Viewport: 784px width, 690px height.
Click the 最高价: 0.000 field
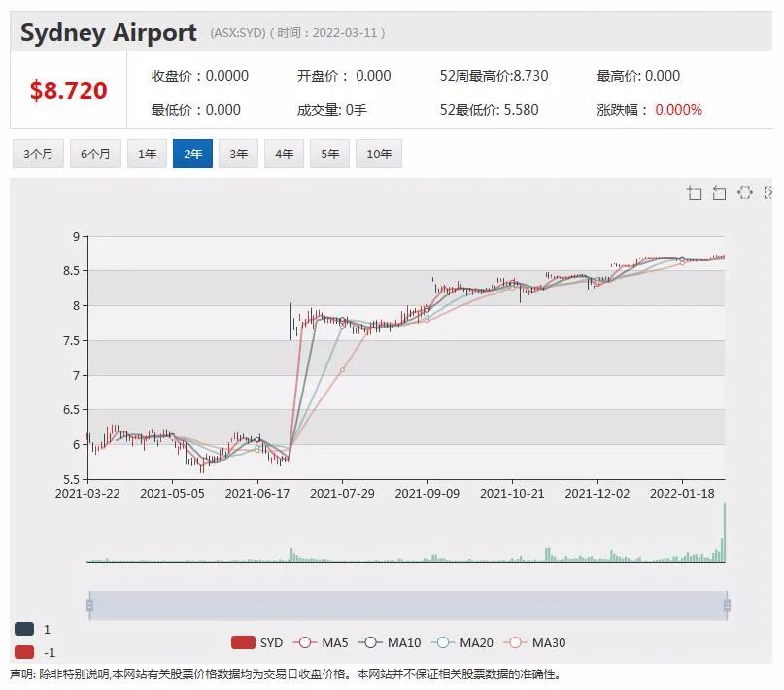click(x=638, y=76)
